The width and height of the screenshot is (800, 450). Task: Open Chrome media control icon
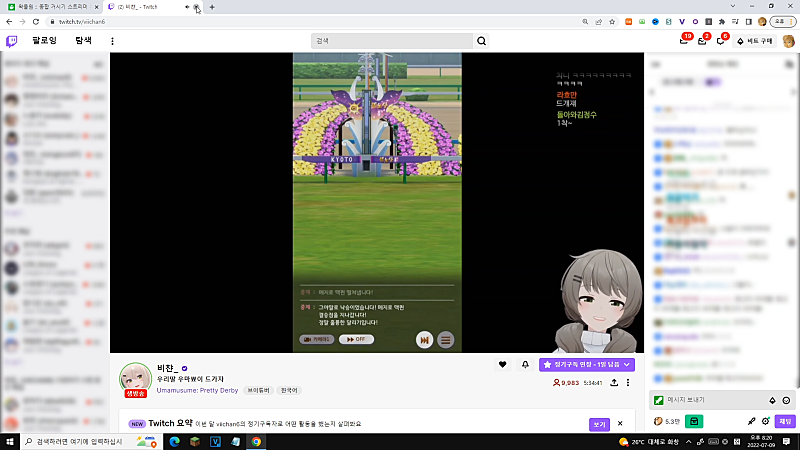(735, 22)
